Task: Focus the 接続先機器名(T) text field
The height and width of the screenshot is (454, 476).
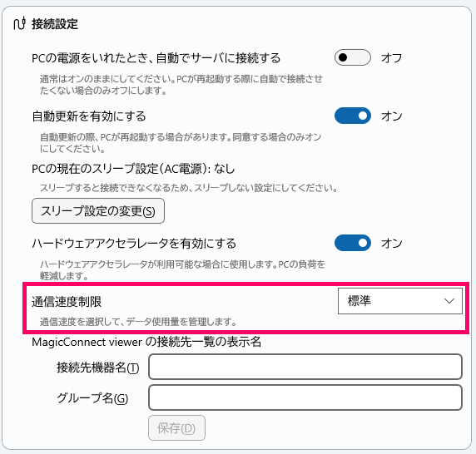Action: [305, 367]
